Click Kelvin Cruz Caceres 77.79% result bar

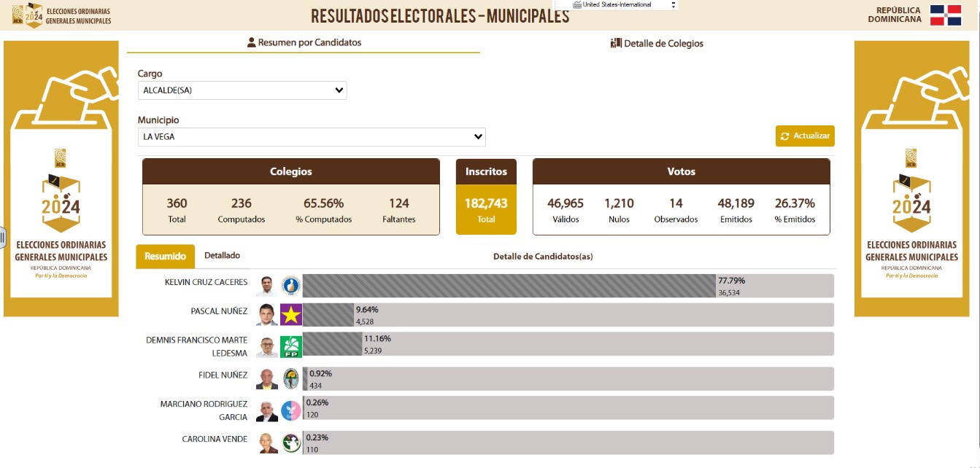point(509,286)
